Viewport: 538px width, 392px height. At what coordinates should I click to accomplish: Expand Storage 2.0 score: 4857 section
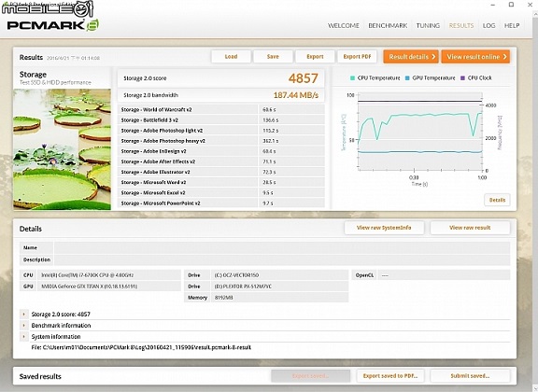coord(23,314)
